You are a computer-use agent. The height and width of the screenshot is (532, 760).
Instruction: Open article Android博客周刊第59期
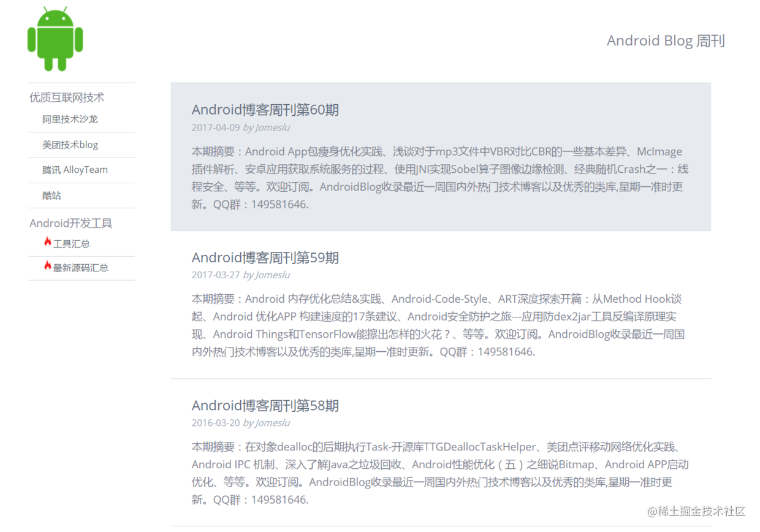tap(265, 257)
